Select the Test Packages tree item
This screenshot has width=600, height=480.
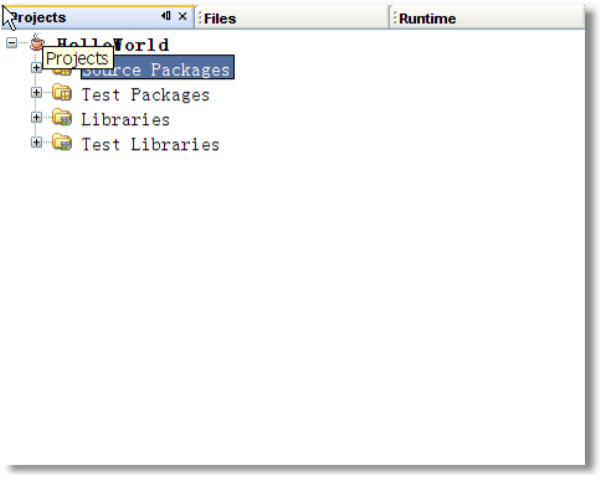click(x=145, y=95)
